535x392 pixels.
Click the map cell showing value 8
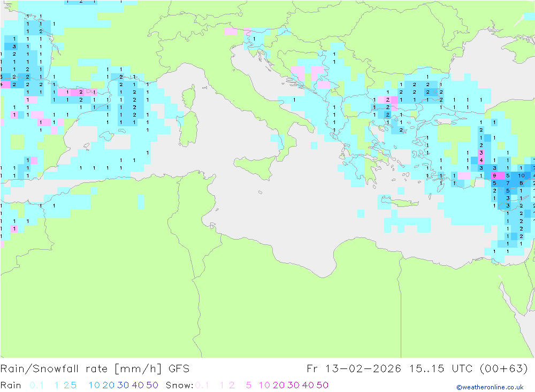click(x=521, y=183)
